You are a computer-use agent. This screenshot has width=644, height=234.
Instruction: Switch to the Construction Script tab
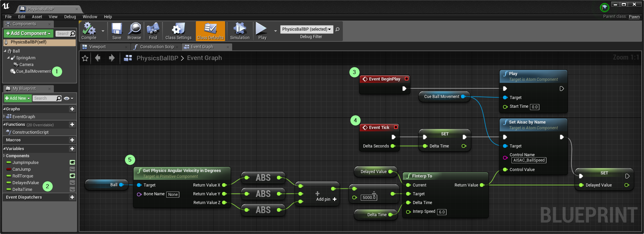[x=156, y=47]
